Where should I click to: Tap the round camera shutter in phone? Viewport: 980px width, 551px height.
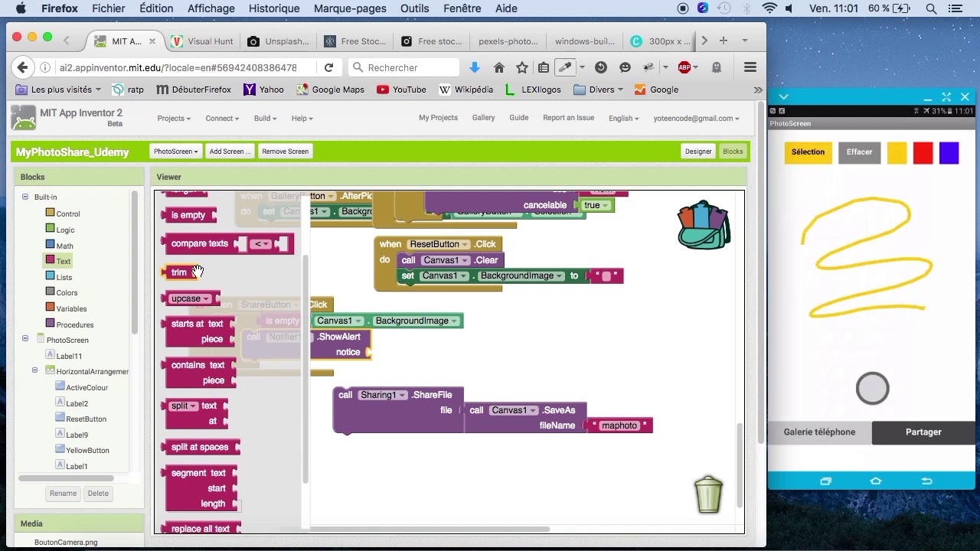(x=873, y=389)
